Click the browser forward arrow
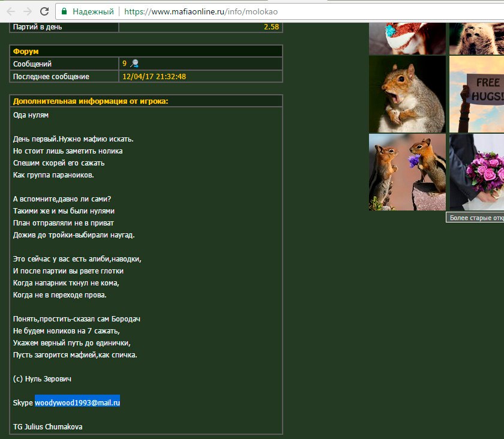This screenshot has height=439, width=504. pos(28,11)
